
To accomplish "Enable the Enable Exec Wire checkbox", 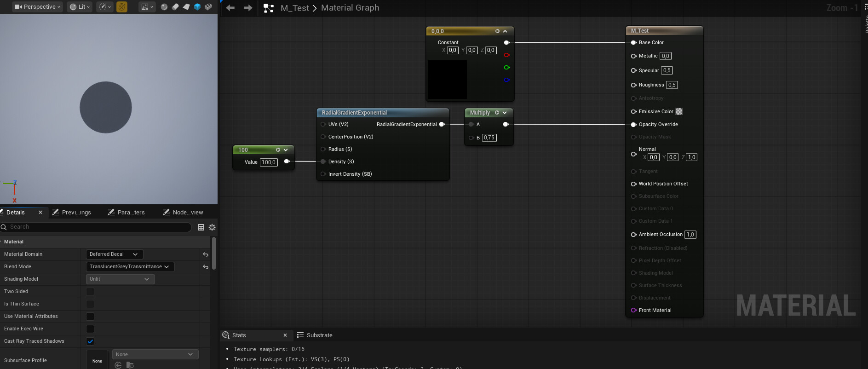I will 90,329.
